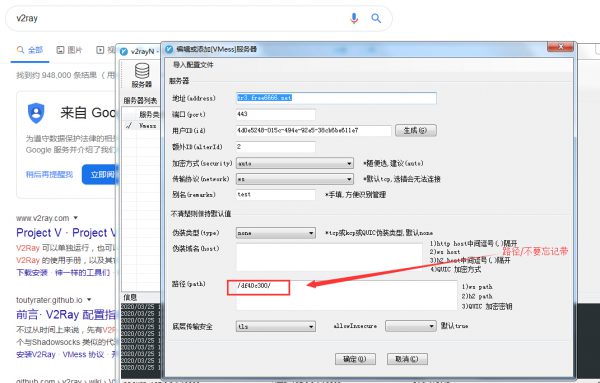Click the address field tr3.free6666.net
Viewport: 600px width, 383px height.
[336, 98]
